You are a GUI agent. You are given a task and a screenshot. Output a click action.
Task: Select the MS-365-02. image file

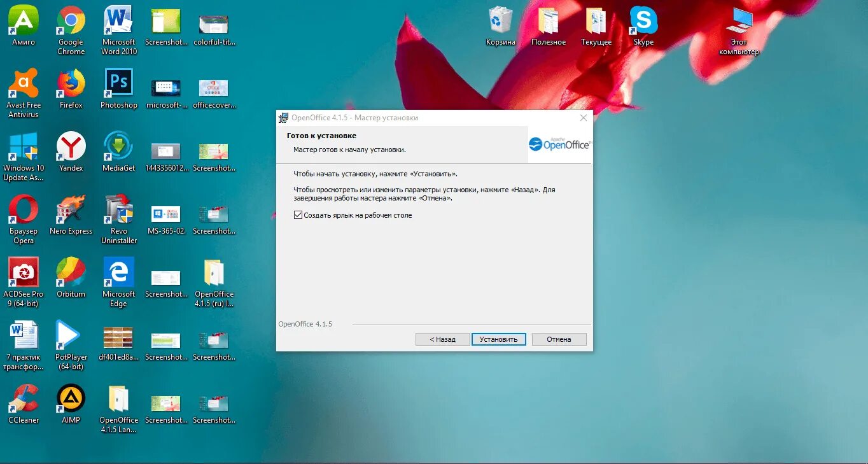167,220
